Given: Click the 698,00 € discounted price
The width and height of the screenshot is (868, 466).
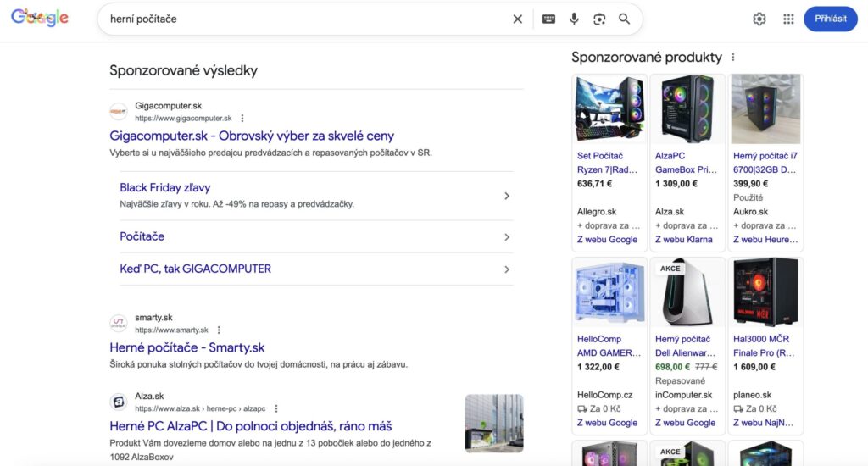Looking at the screenshot, I should tap(672, 367).
